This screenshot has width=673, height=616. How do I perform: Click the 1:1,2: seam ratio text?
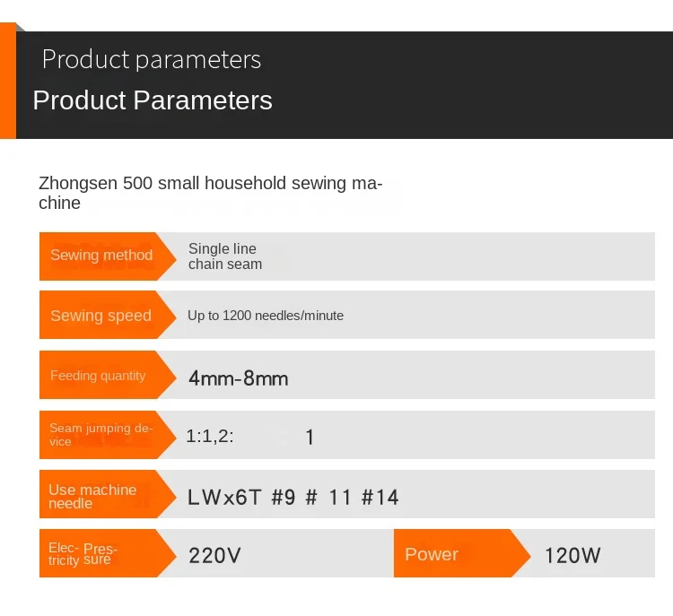pyautogui.click(x=210, y=437)
